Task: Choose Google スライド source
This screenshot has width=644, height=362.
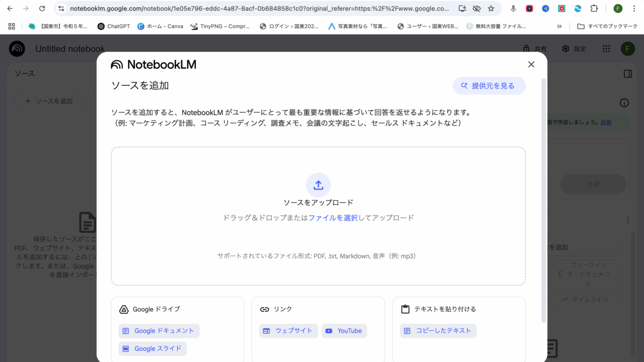Action: point(152,348)
